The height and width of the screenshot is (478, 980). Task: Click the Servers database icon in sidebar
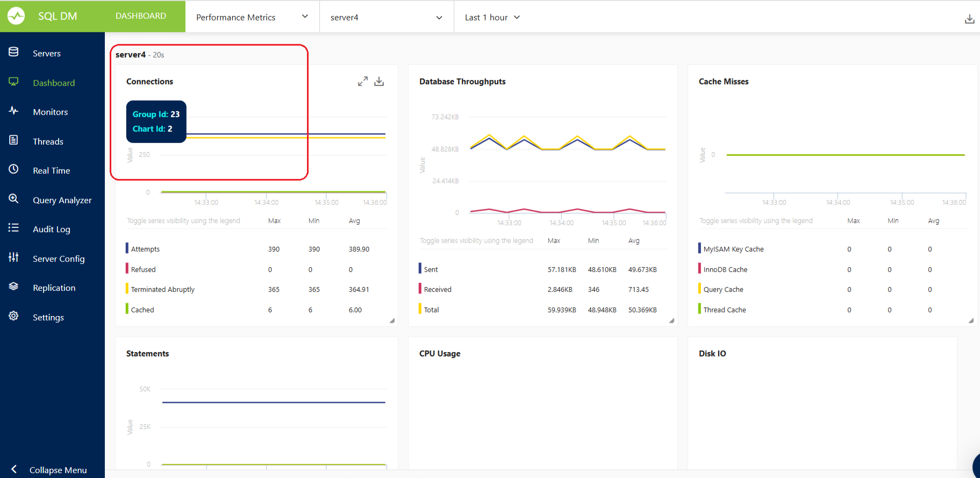point(14,52)
